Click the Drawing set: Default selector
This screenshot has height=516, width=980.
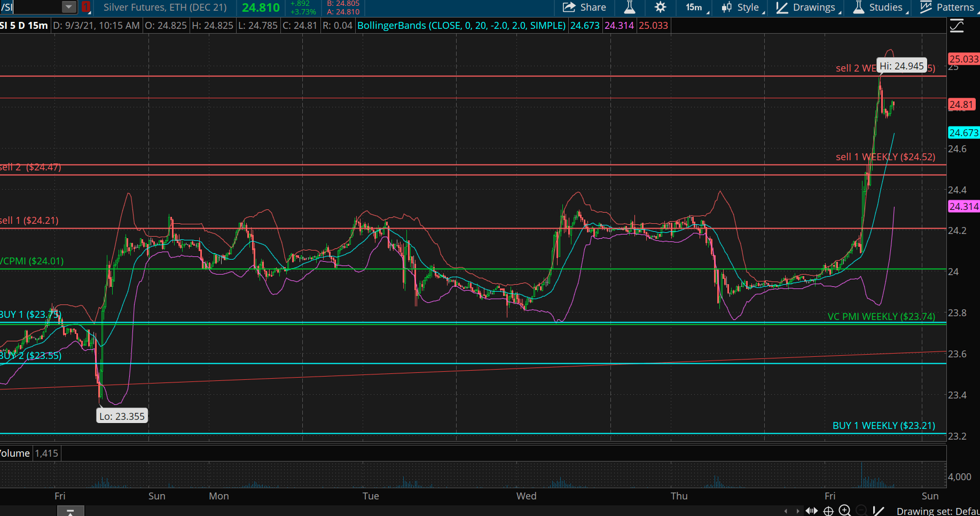tap(938, 511)
